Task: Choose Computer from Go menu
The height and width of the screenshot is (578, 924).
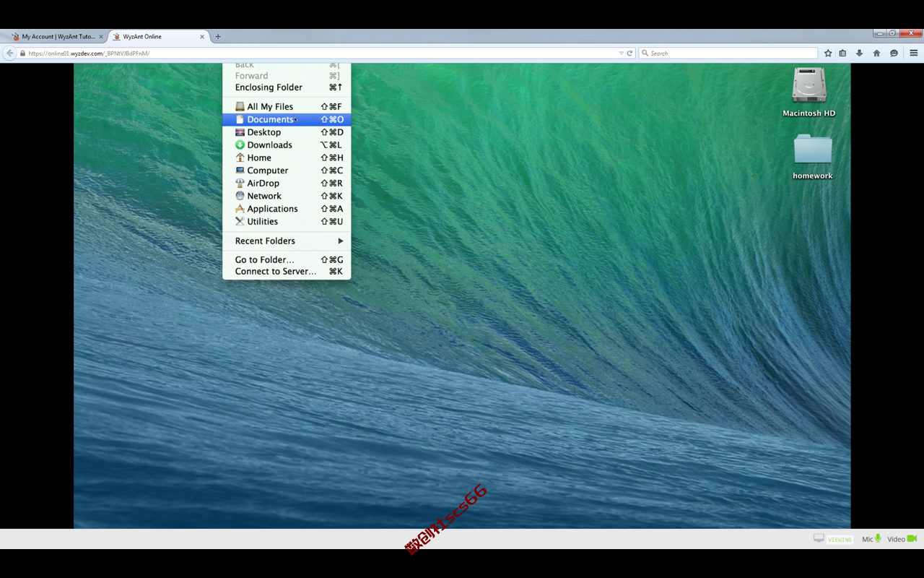Action: (287, 171)
